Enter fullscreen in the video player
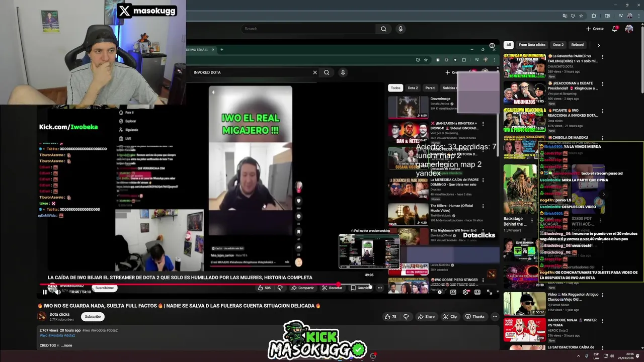 (x=490, y=292)
